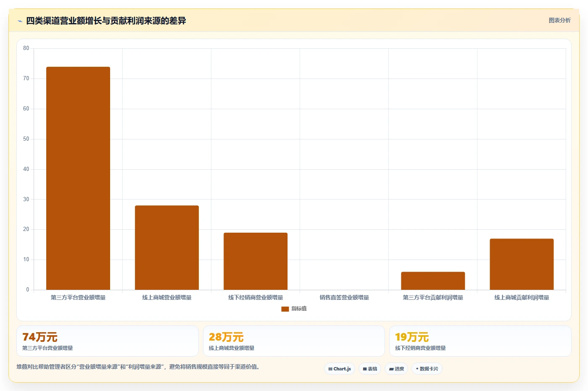The height and width of the screenshot is (391, 588).
Task: Open the 28万元 data card
Action: [x=294, y=341]
